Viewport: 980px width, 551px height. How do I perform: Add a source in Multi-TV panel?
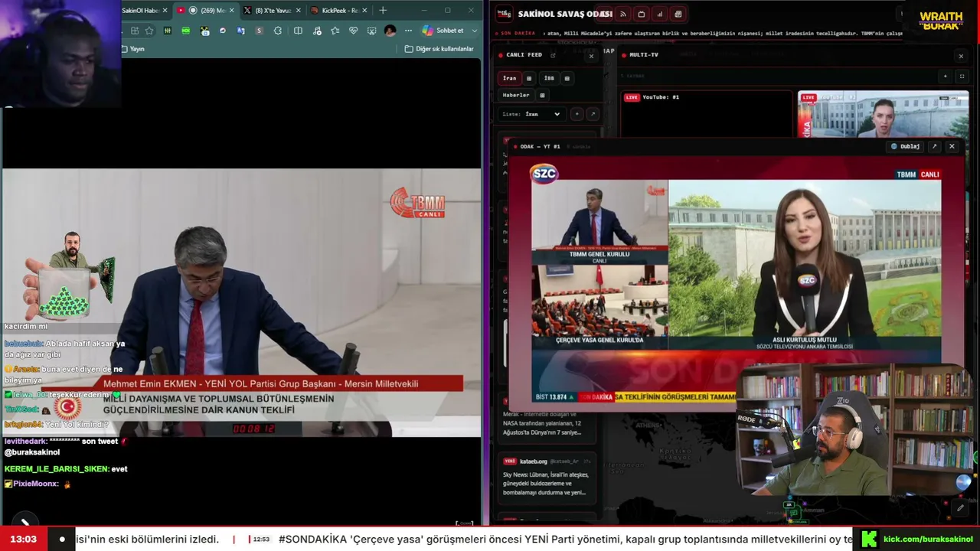[946, 77]
